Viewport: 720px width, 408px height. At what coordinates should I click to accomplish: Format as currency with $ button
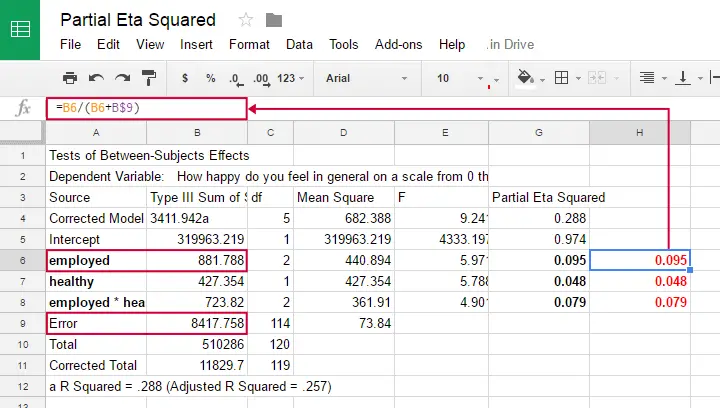point(185,78)
